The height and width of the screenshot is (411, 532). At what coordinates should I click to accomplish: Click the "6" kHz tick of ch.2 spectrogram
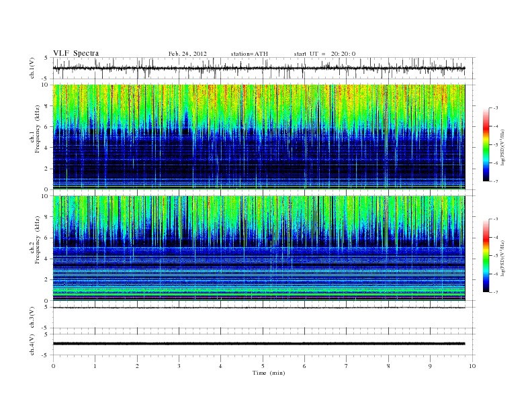click(47, 238)
